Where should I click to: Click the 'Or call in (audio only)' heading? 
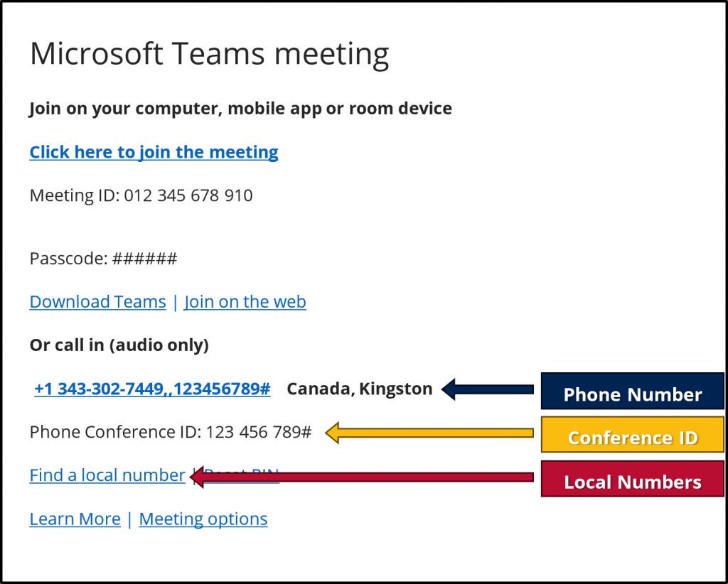119,345
